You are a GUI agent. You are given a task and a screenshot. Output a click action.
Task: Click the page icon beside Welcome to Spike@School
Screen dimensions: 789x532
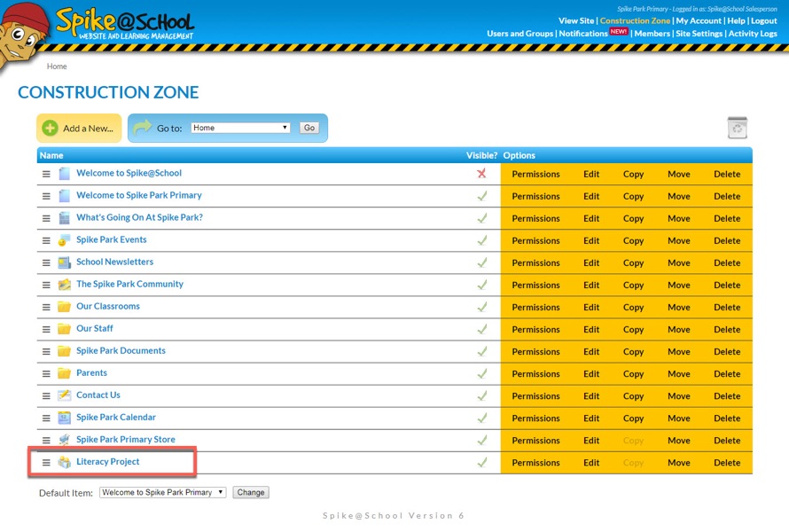click(65, 173)
